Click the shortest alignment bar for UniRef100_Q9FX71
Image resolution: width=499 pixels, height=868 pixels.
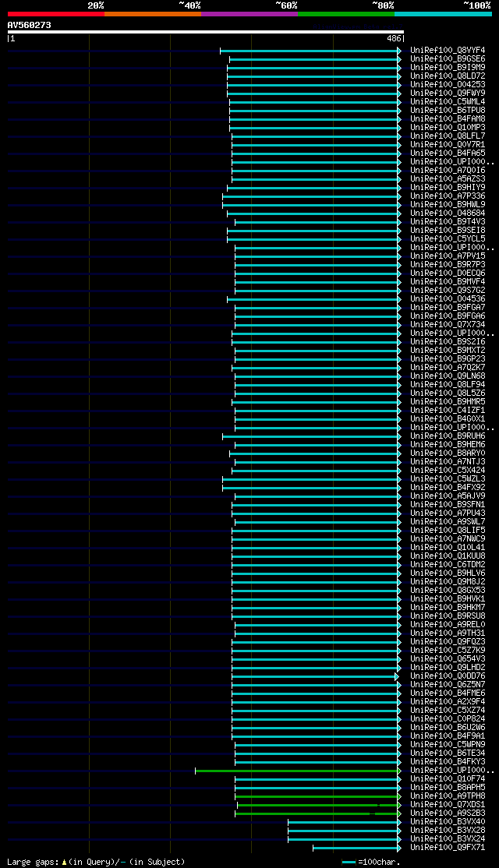click(356, 848)
